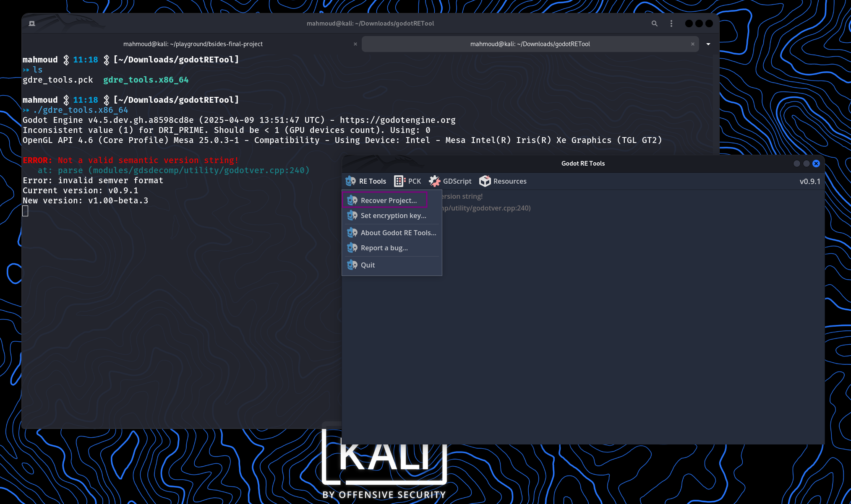Viewport: 851px width, 504px height.
Task: Click the Resources cube icon
Action: pos(485,181)
